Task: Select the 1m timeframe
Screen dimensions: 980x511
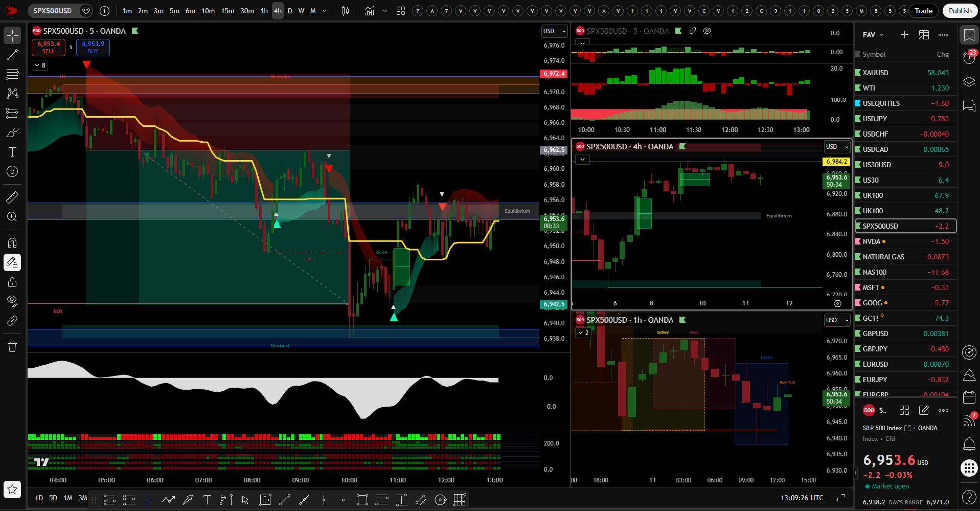Action: click(x=127, y=11)
